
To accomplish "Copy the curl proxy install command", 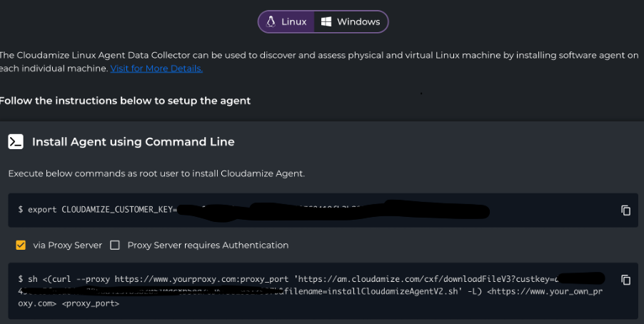I will [x=625, y=280].
